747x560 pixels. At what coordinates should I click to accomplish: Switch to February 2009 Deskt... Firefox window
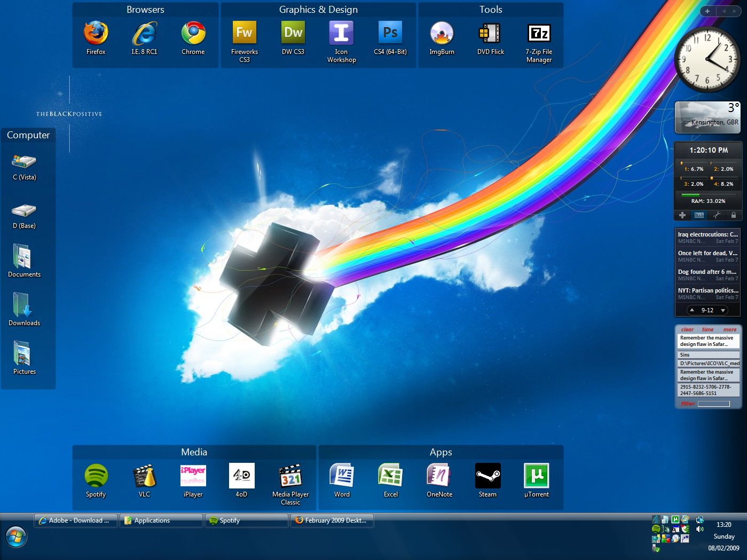332,520
